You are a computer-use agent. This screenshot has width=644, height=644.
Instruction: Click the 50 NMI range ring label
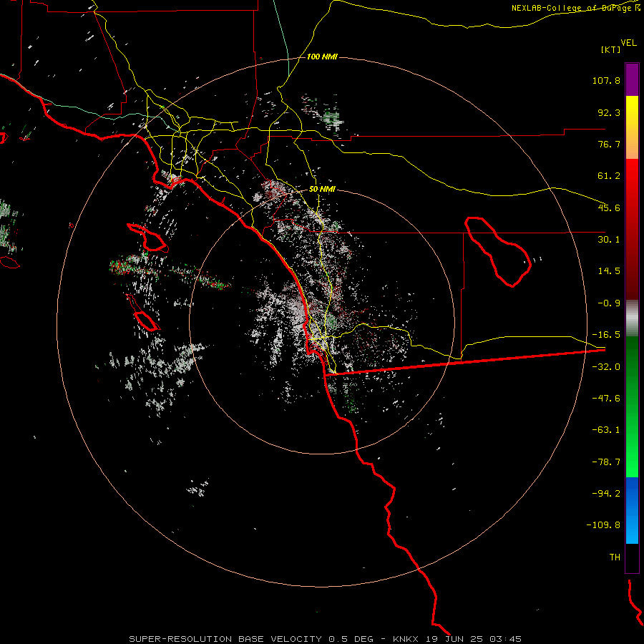pyautogui.click(x=322, y=190)
